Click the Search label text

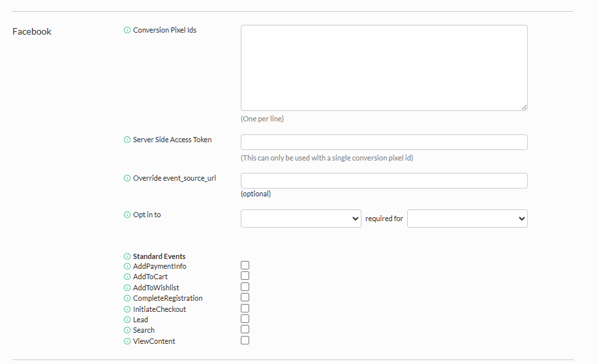(x=144, y=330)
